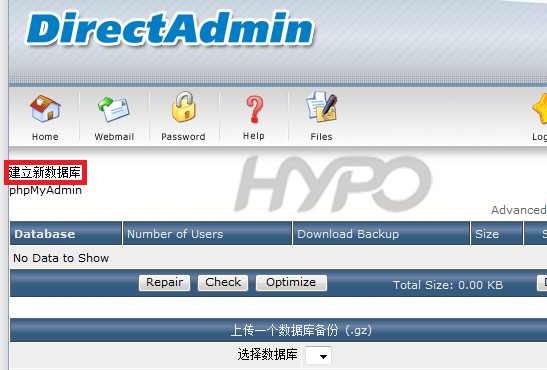Click the DirectAdmin logo

click(170, 29)
